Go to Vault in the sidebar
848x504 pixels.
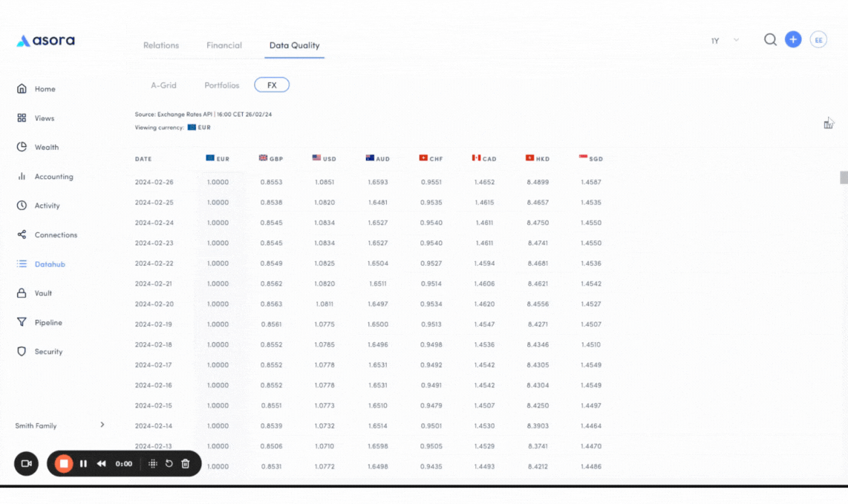pyautogui.click(x=43, y=293)
